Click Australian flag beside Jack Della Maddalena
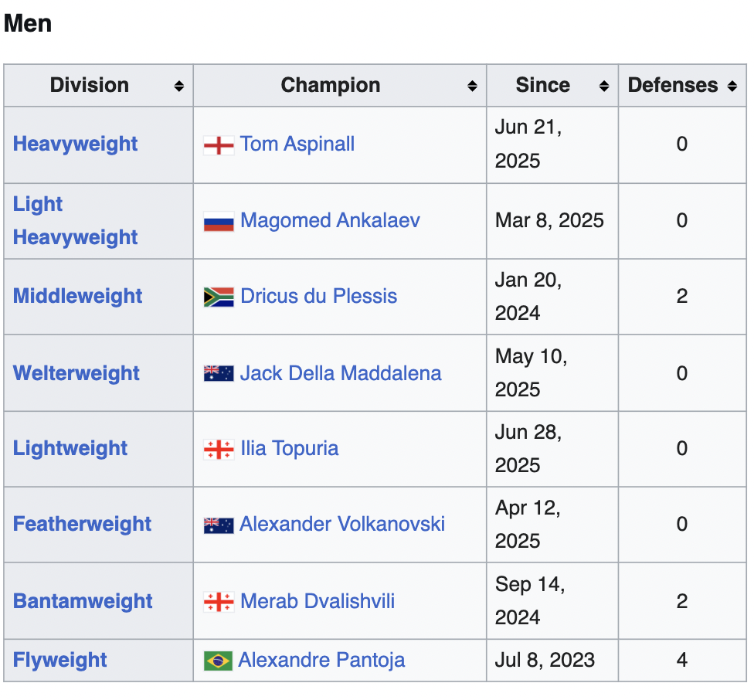 (x=219, y=373)
